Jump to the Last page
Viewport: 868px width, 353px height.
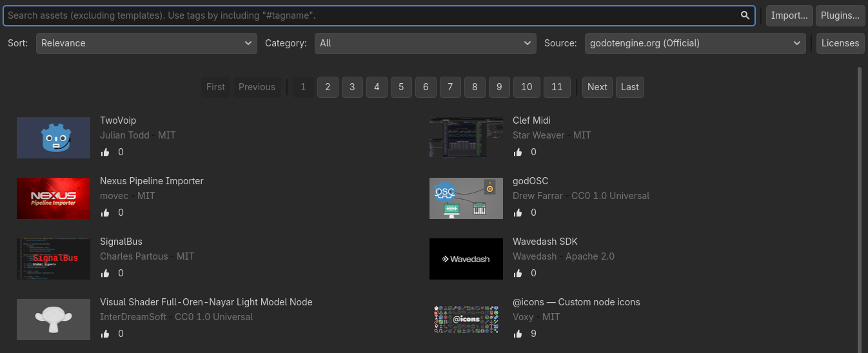(x=630, y=87)
